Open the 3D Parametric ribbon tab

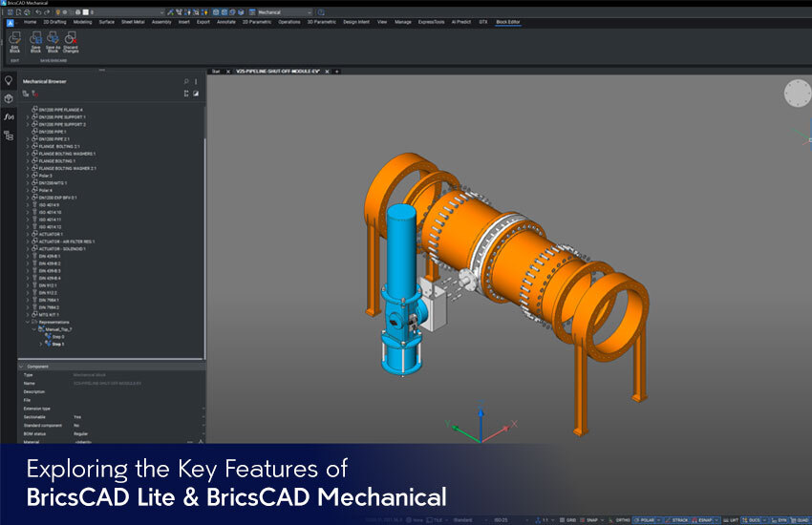point(321,22)
